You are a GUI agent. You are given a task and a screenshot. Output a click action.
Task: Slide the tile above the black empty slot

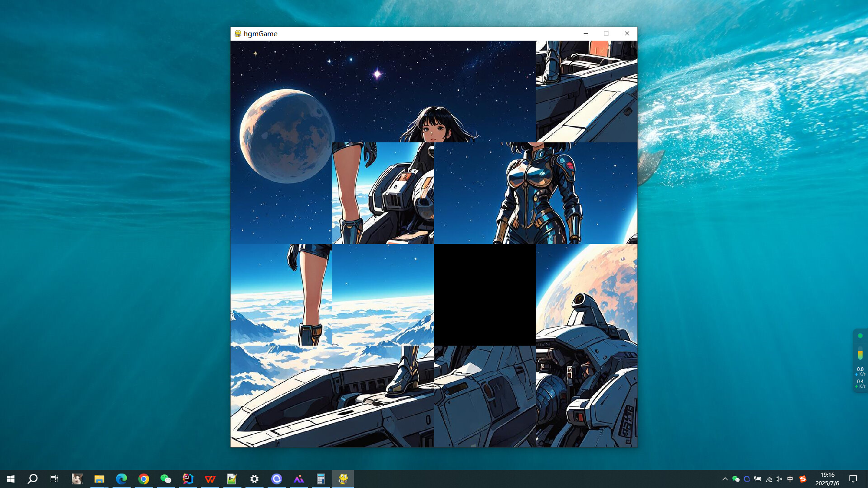(485, 193)
